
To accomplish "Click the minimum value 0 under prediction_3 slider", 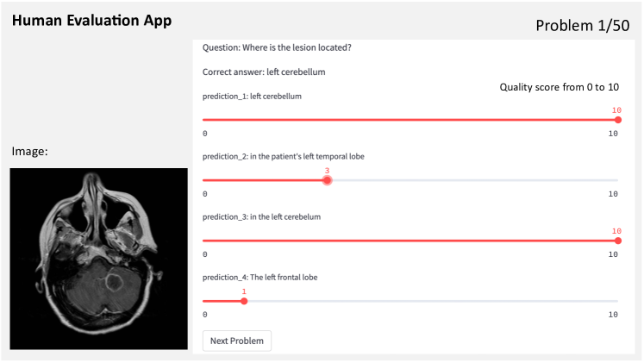I will [205, 254].
